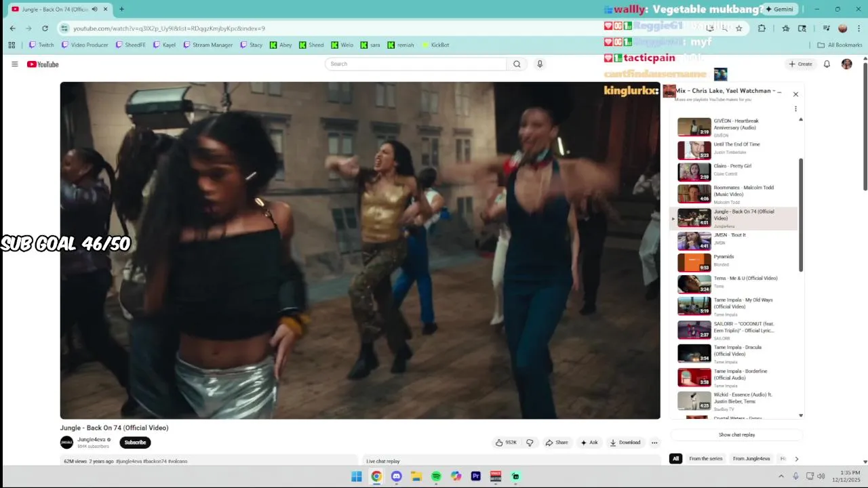
Task: Show chat replay
Action: [736, 435]
